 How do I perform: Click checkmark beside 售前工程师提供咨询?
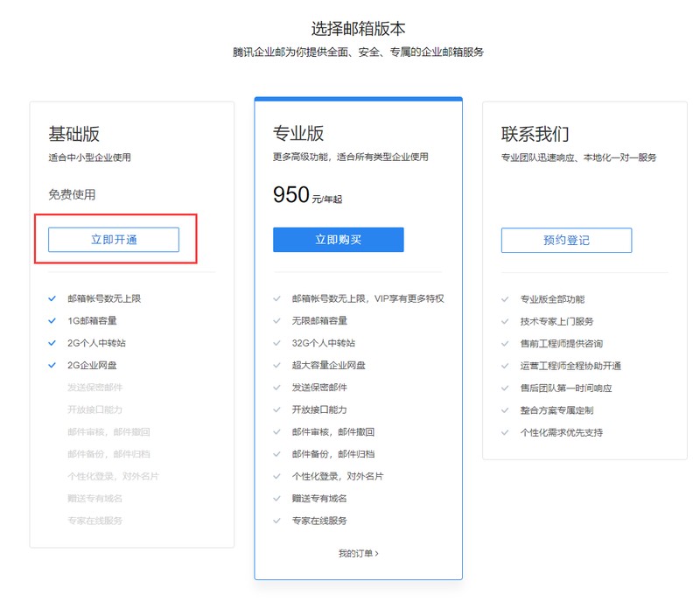tap(505, 343)
